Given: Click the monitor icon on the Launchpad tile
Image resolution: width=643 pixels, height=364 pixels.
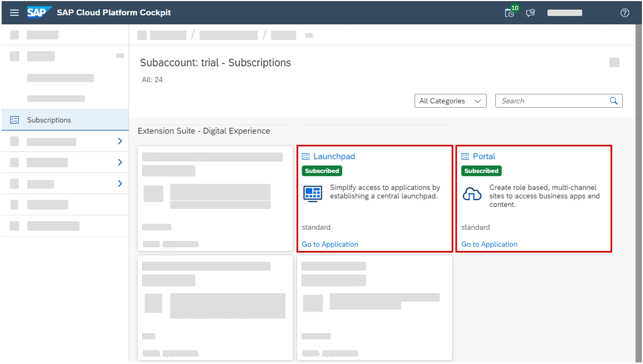Looking at the screenshot, I should point(312,193).
